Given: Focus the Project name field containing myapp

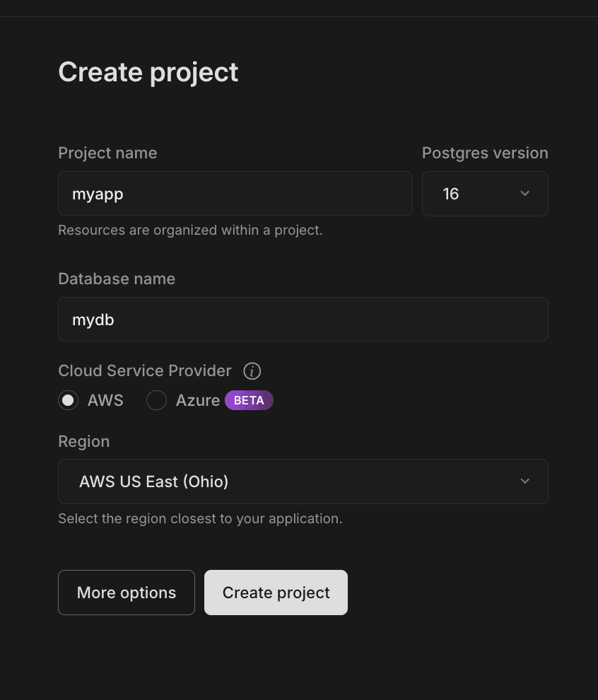Looking at the screenshot, I should 235,194.
